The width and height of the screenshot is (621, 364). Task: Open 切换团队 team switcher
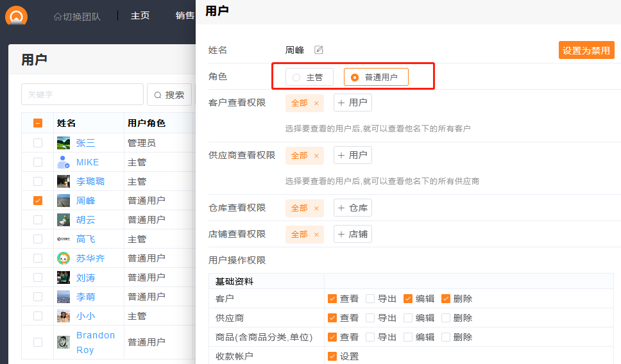pos(77,16)
